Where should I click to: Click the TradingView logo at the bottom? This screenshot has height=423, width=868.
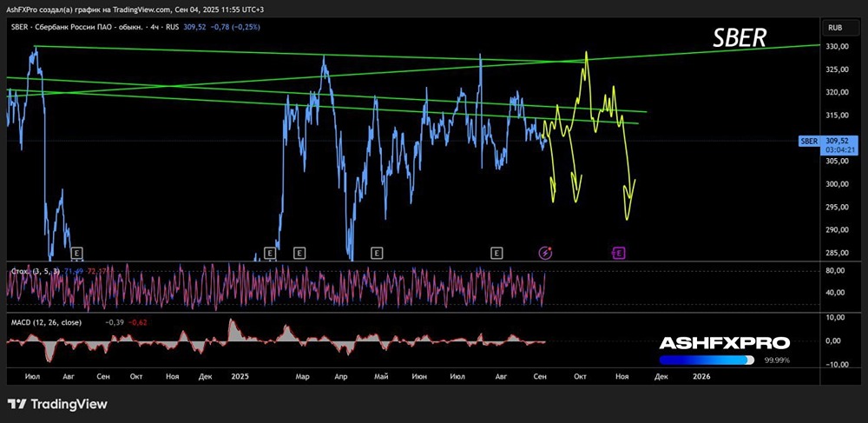[x=57, y=404]
